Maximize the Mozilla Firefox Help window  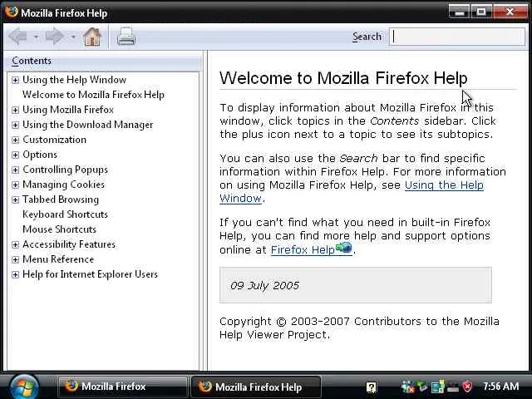481,12
